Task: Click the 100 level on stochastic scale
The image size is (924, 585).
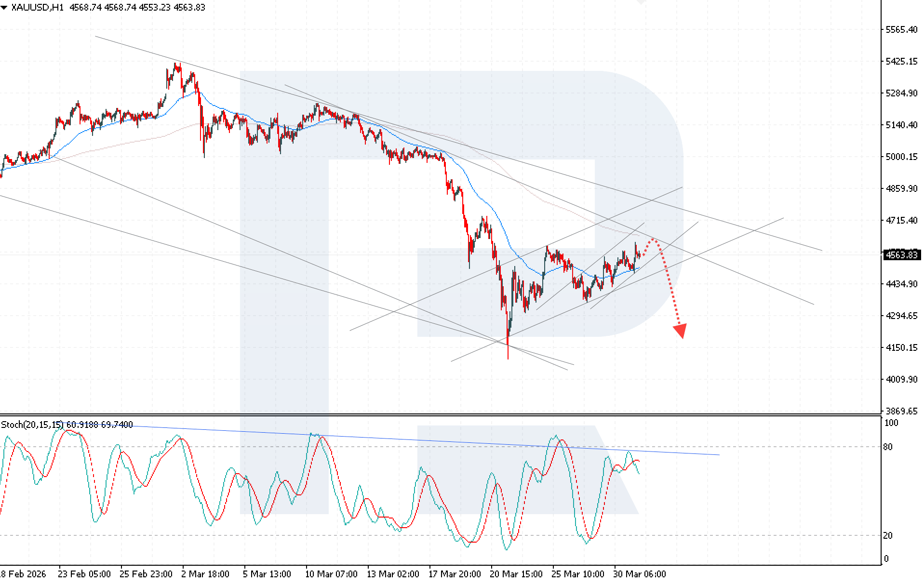Action: (891, 423)
